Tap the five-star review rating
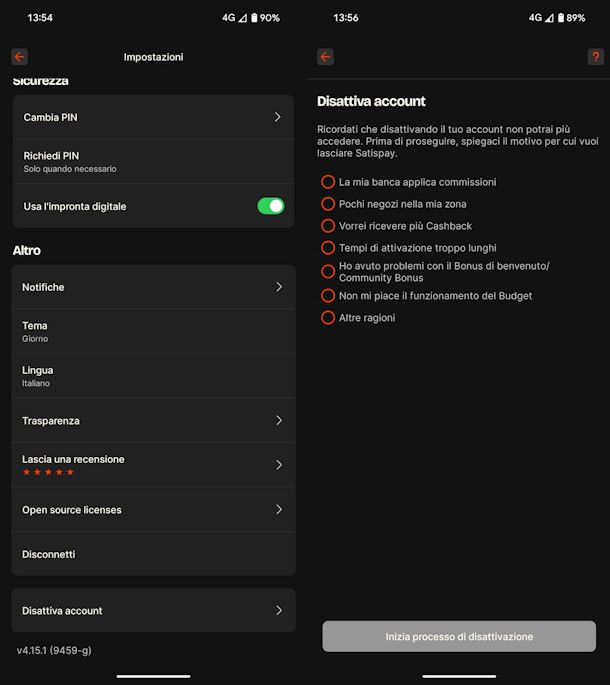Screen dimensions: 610x685 [48, 472]
